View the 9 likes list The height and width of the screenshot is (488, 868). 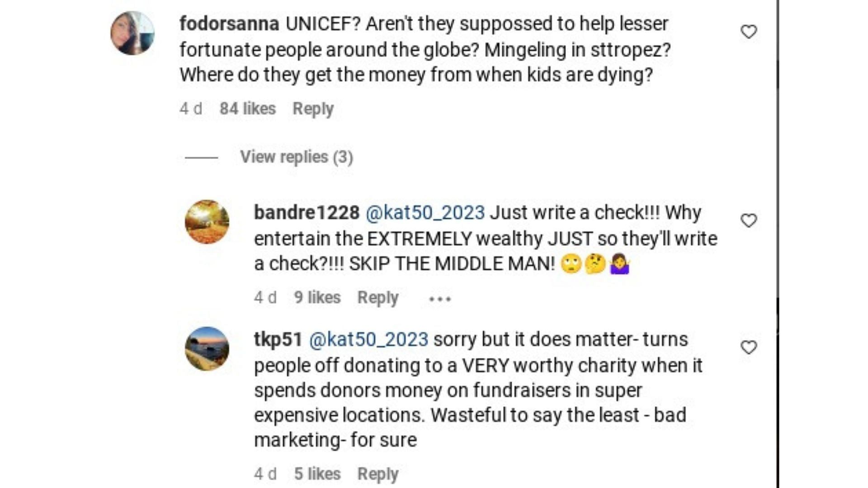pyautogui.click(x=317, y=298)
